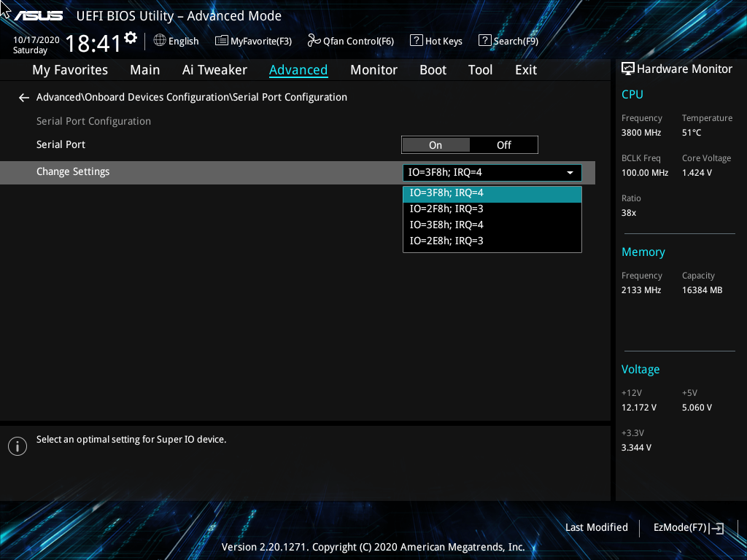Open the Monitor tab
Image resolution: width=747 pixels, height=560 pixels.
(373, 70)
